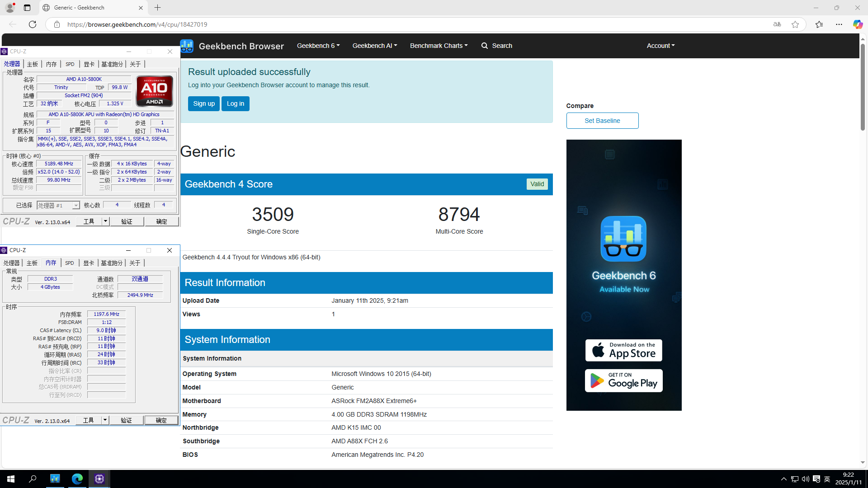This screenshot has width=868, height=488.
Task: Click the Set Baseline button
Action: [x=602, y=121]
